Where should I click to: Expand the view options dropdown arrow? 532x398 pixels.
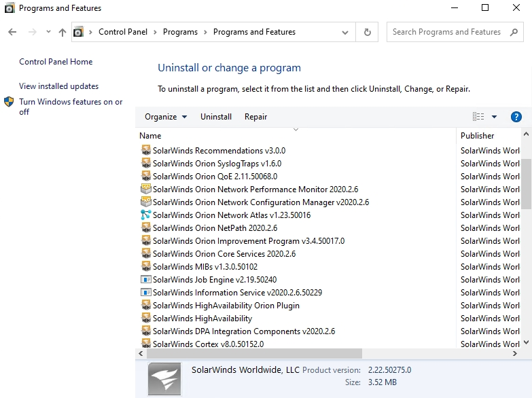[x=494, y=117]
